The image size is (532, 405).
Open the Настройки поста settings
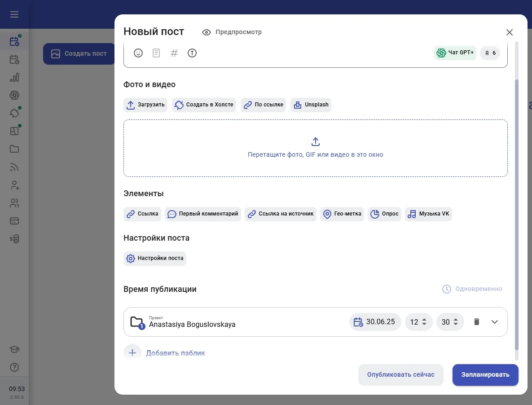(155, 259)
